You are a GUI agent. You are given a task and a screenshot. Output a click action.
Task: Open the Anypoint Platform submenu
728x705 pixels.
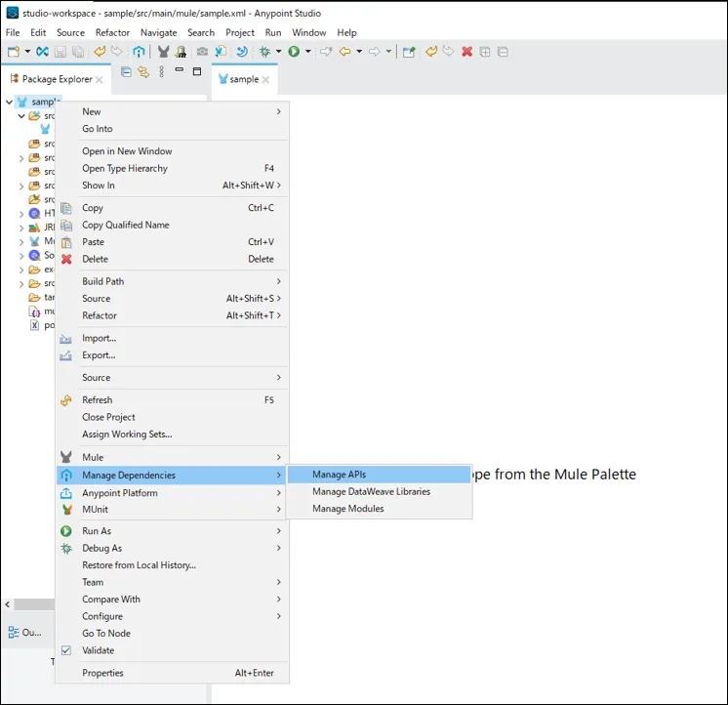(173, 493)
